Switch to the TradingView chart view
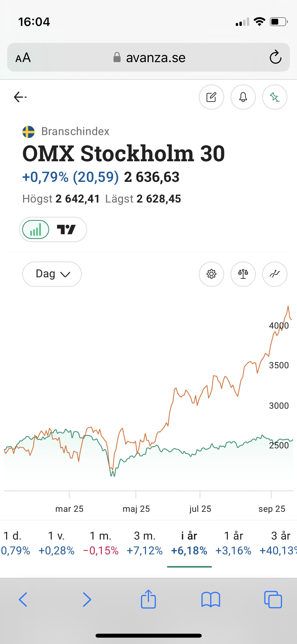 [x=66, y=229]
